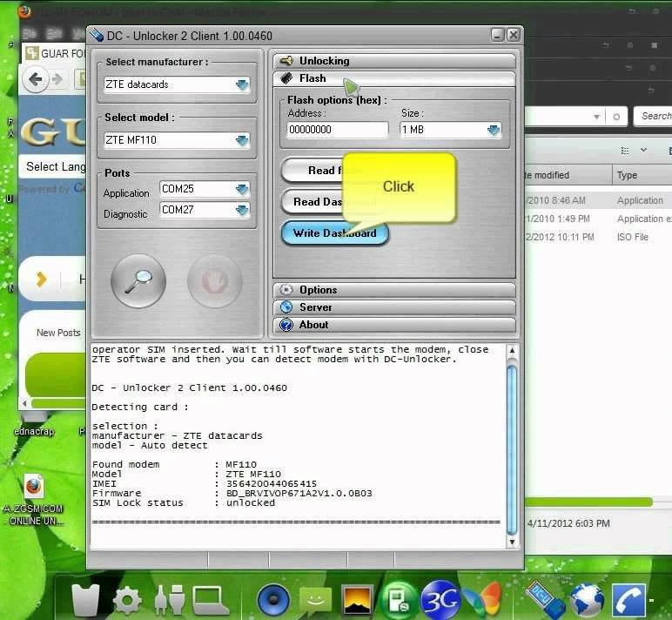
Task: Open the laptop dock icon
Action: coord(210,601)
